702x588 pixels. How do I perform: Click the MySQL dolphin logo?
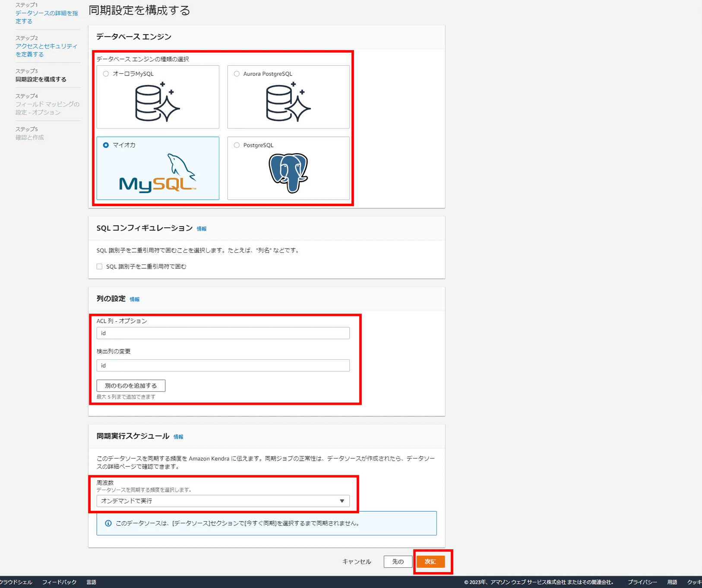click(x=158, y=173)
